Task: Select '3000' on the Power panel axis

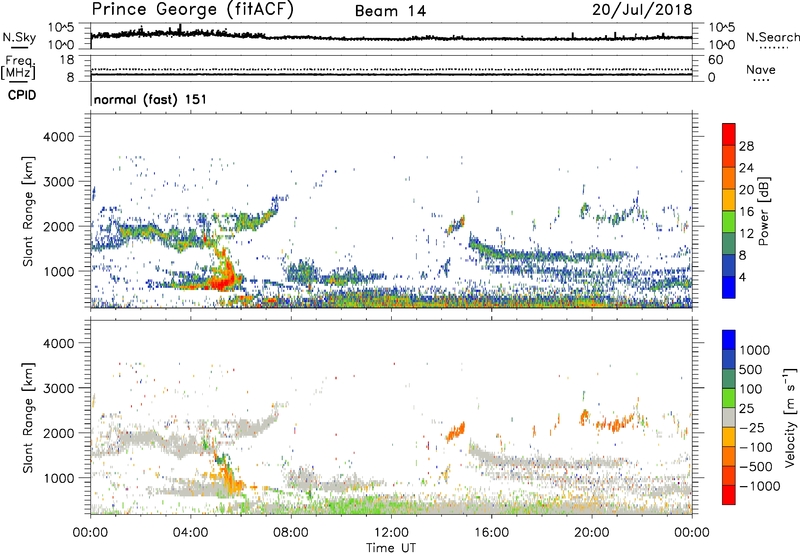Action: pyautogui.click(x=58, y=182)
